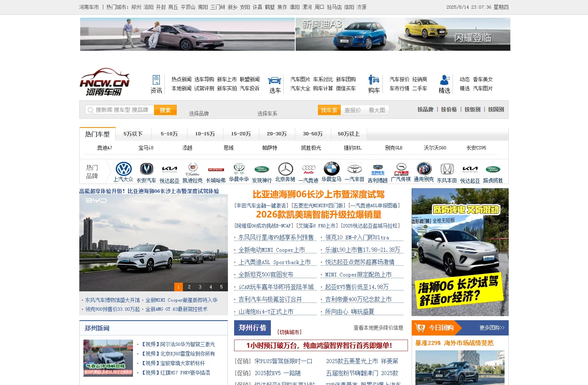Open 汽车报价 navigation link
The width and height of the screenshot is (588, 385).
(400, 79)
